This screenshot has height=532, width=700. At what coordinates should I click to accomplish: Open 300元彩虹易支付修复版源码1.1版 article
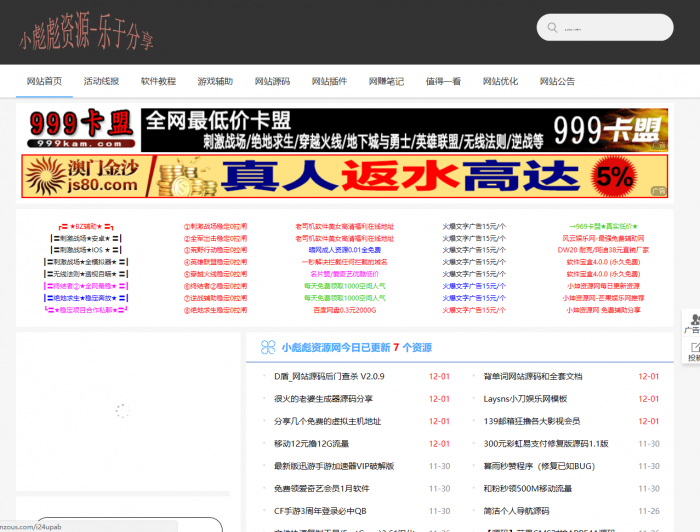(545, 443)
